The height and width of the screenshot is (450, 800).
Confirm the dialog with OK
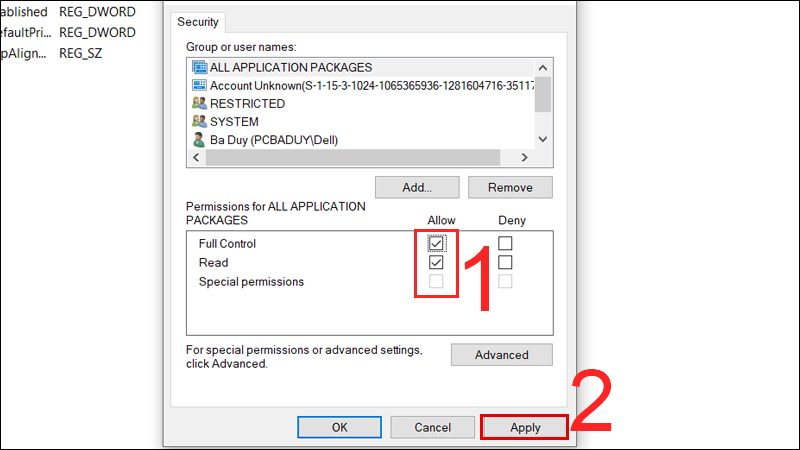click(339, 427)
